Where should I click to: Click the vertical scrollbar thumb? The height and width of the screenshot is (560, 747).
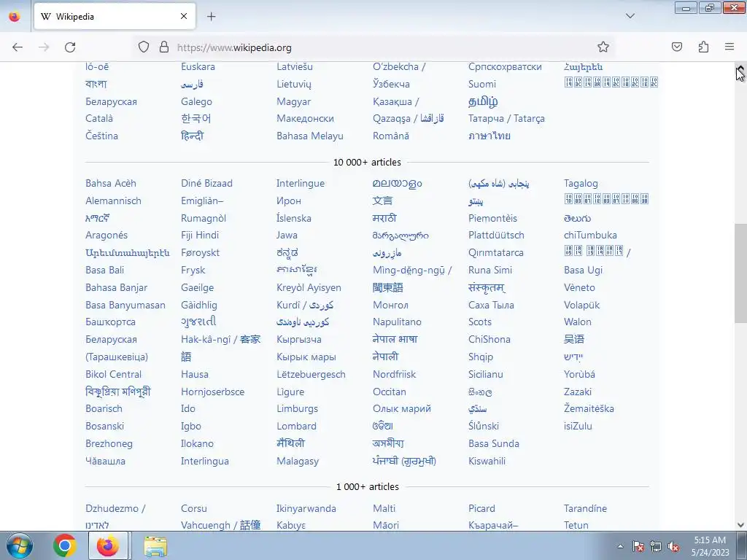click(740, 273)
